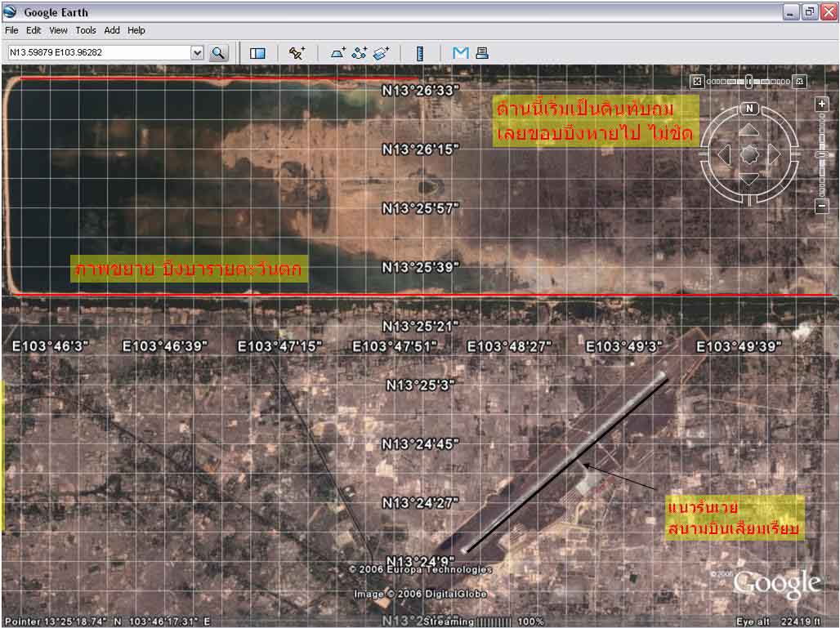Click the N13°26'15" latitude grid label
This screenshot has width=840, height=628.
(421, 149)
